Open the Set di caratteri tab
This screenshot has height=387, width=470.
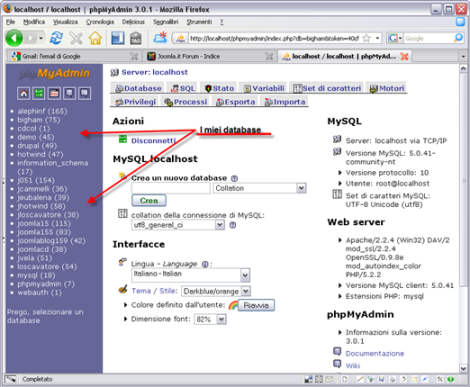pos(327,88)
